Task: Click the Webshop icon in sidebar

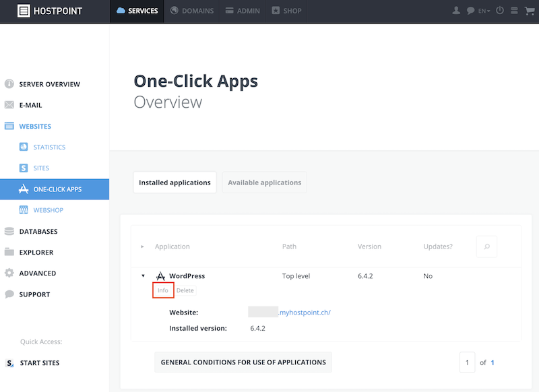Action: tap(24, 210)
